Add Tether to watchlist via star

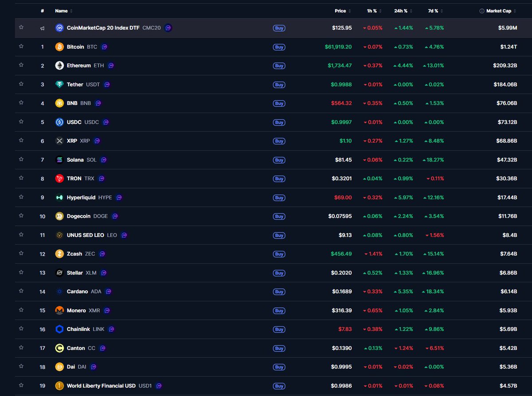point(21,84)
